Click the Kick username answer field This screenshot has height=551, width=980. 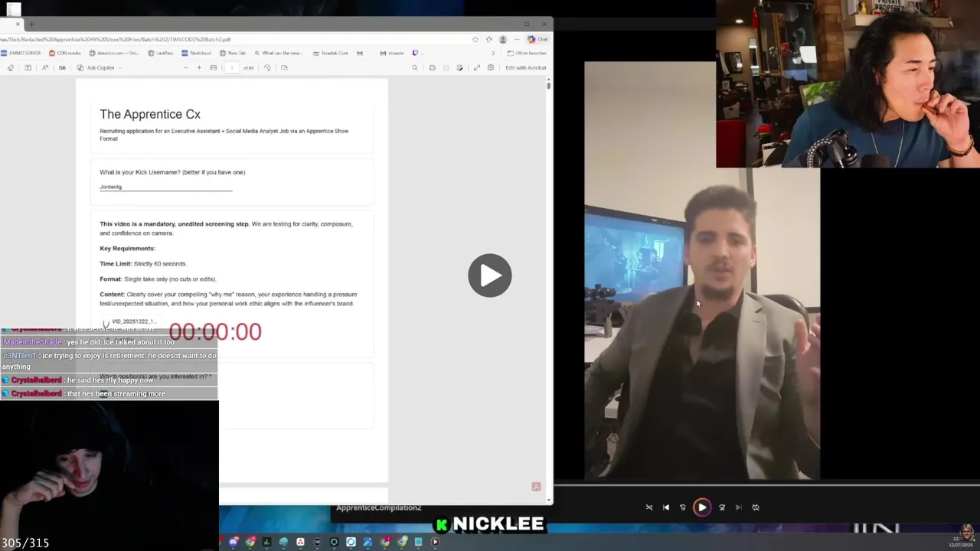(165, 187)
